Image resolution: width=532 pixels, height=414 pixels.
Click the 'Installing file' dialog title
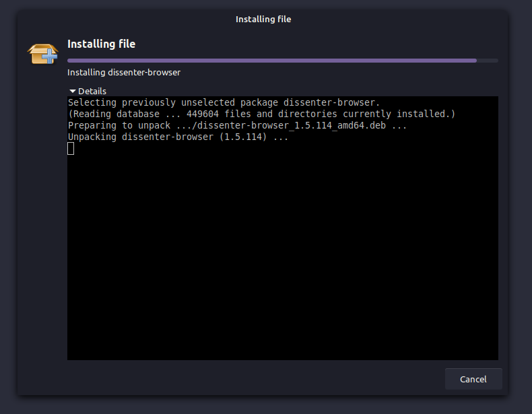point(263,20)
